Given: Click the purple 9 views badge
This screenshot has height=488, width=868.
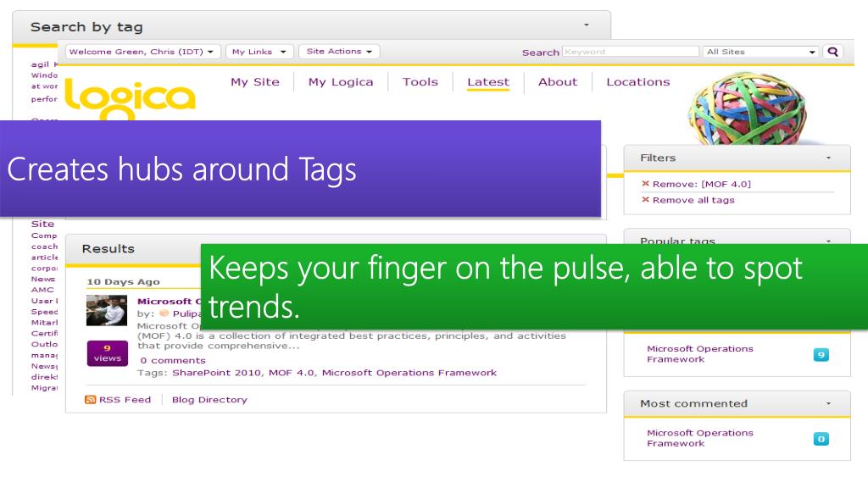Looking at the screenshot, I should click(x=108, y=353).
